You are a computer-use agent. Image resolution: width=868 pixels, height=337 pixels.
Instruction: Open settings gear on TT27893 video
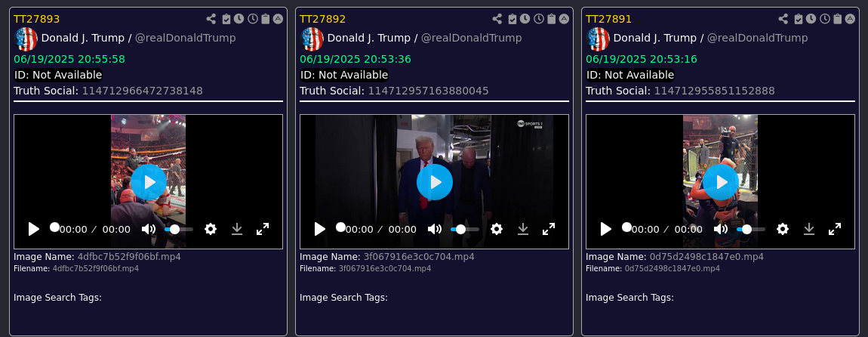click(x=211, y=229)
